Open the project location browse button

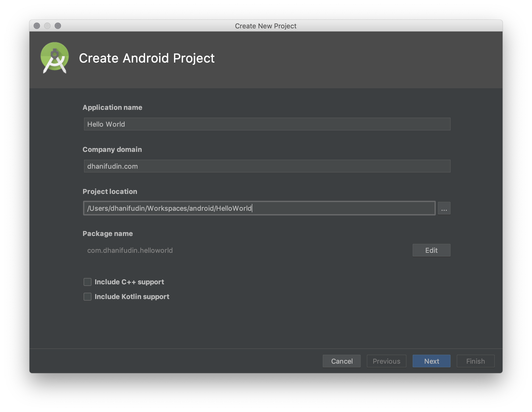point(444,208)
